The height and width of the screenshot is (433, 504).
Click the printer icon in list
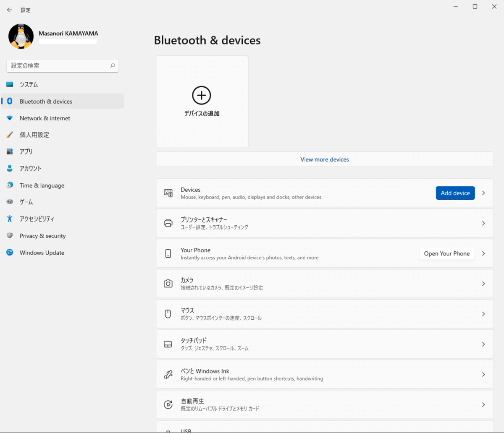click(168, 223)
